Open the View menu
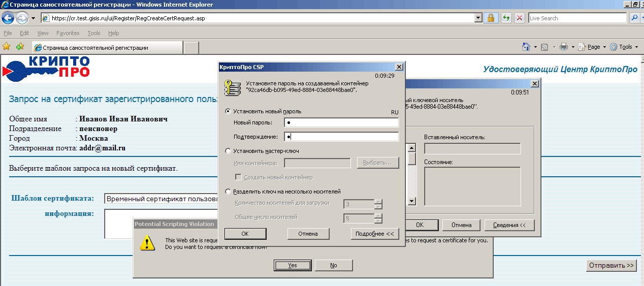This screenshot has width=644, height=286. [x=43, y=33]
